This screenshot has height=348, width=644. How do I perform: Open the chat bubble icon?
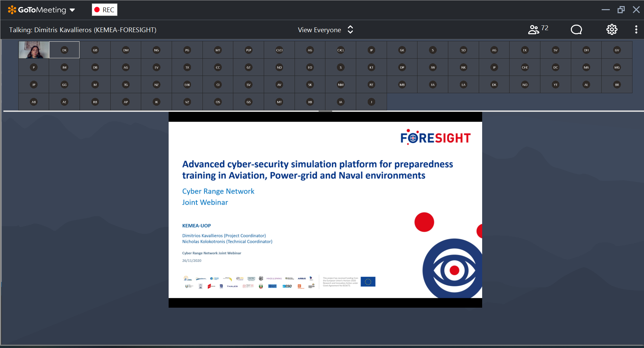[x=576, y=30]
